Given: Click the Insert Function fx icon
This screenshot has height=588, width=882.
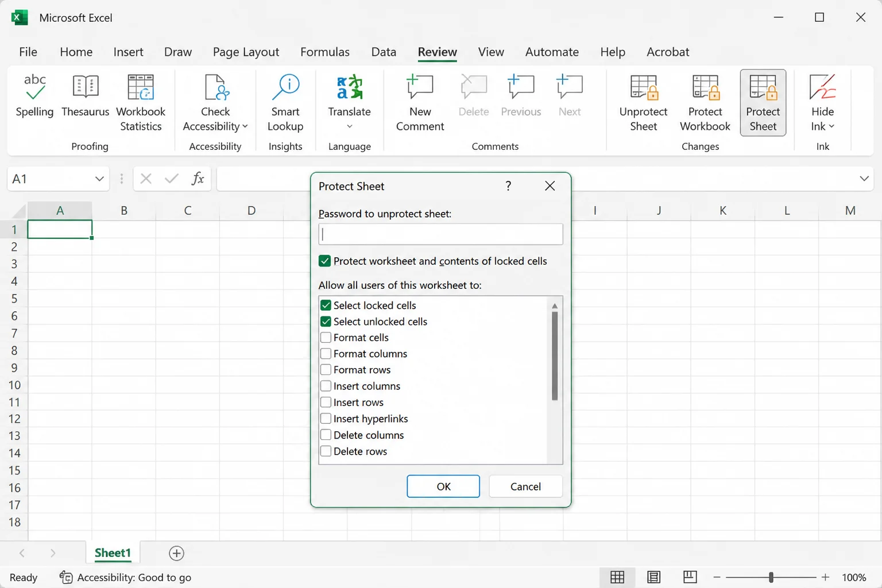Looking at the screenshot, I should click(198, 179).
